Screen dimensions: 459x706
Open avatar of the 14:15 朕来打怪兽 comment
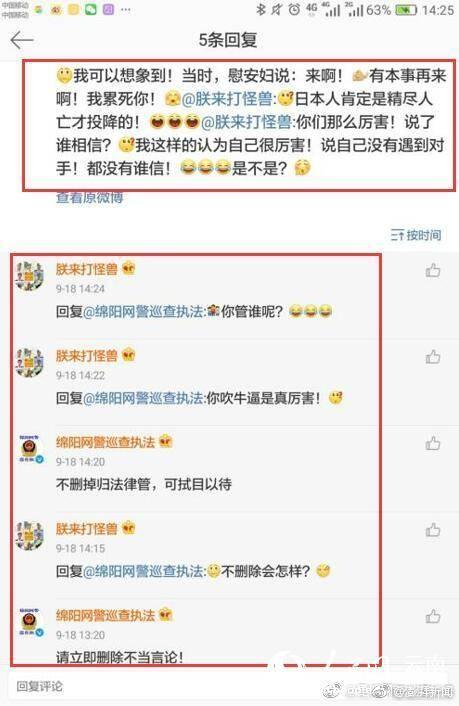pos(30,535)
